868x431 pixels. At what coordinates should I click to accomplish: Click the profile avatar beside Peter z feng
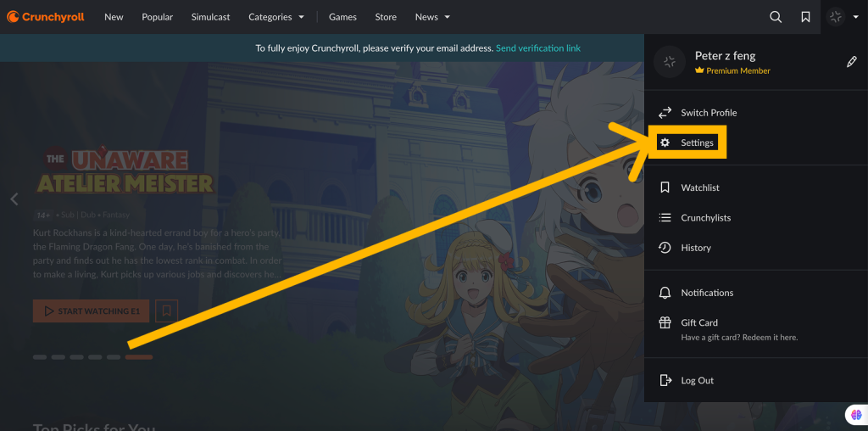[670, 62]
